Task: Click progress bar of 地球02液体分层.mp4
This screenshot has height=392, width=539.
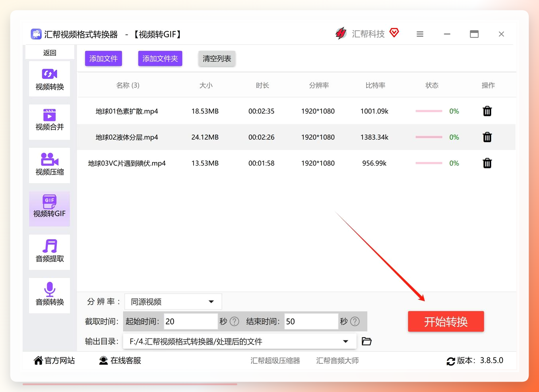Action: coord(429,137)
